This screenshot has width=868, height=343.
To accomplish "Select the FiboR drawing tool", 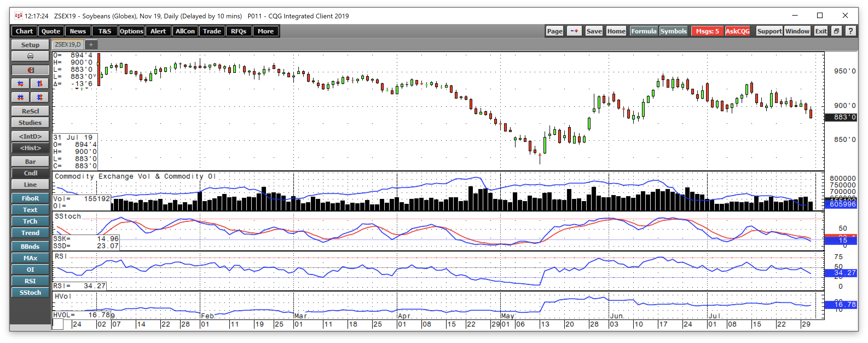I will tap(30, 199).
